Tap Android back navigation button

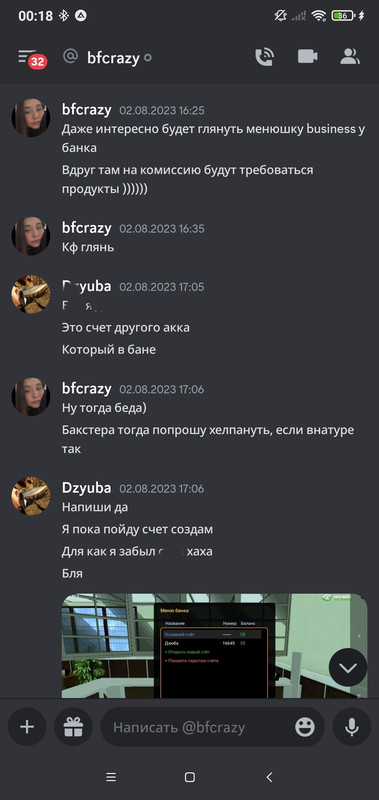tap(269, 777)
